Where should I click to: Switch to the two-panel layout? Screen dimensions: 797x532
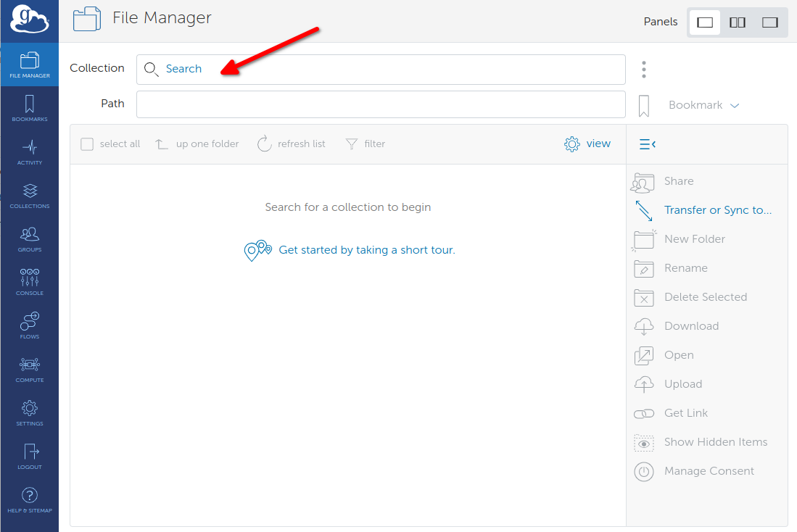click(737, 22)
